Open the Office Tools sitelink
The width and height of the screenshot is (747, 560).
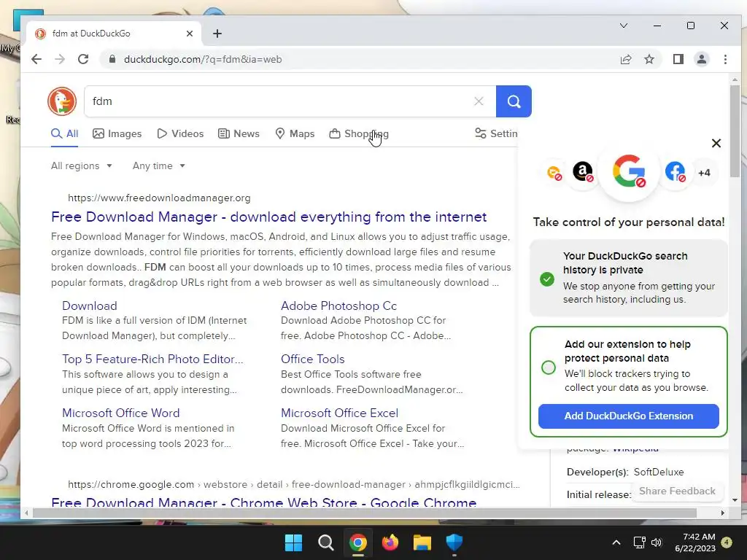312,359
